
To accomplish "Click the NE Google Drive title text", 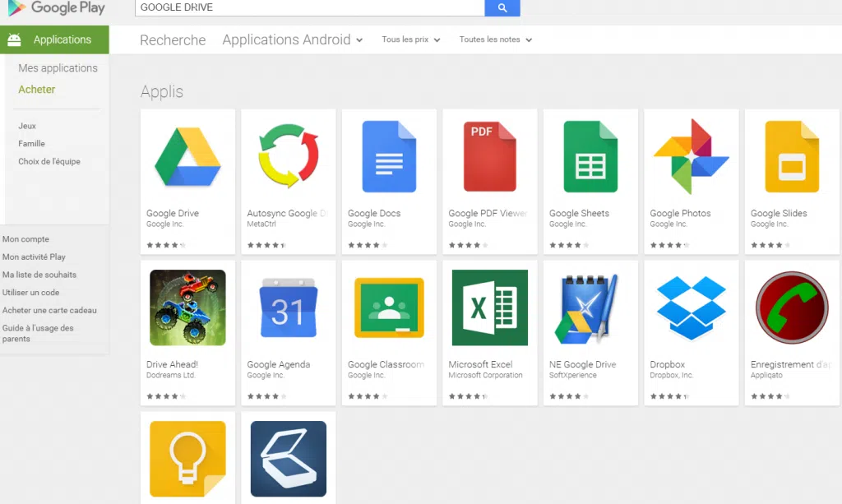I will (583, 364).
